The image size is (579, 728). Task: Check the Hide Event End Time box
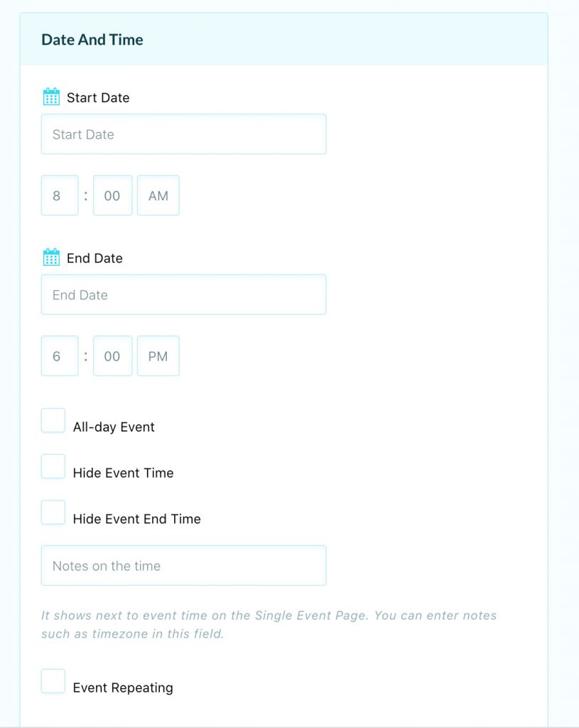pos(53,513)
